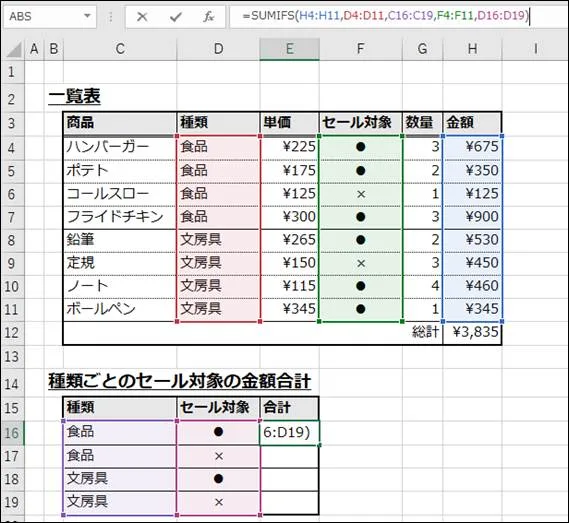The image size is (569, 523).
Task: Click the 文房具 type cell in row 8
Action: coord(218,240)
